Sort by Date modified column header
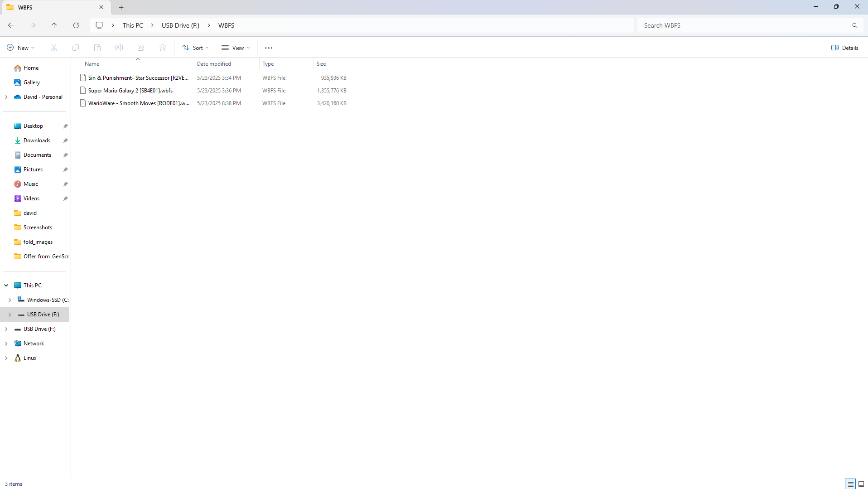The height and width of the screenshot is (489, 868). tap(214, 64)
